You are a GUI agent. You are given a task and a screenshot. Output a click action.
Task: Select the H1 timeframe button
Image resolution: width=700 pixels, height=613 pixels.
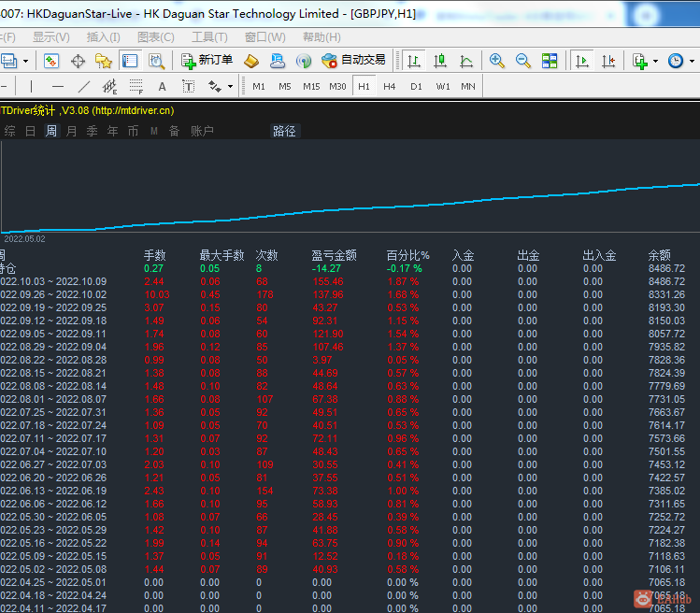click(x=364, y=86)
